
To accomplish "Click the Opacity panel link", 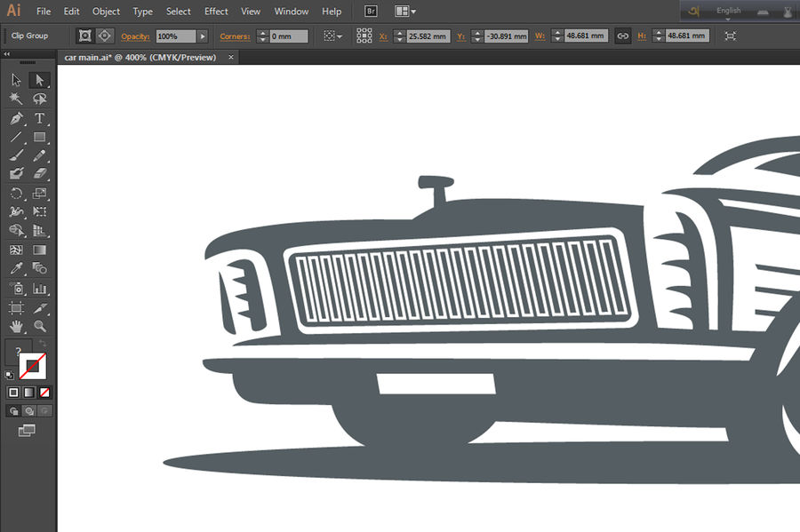I will coord(135,36).
